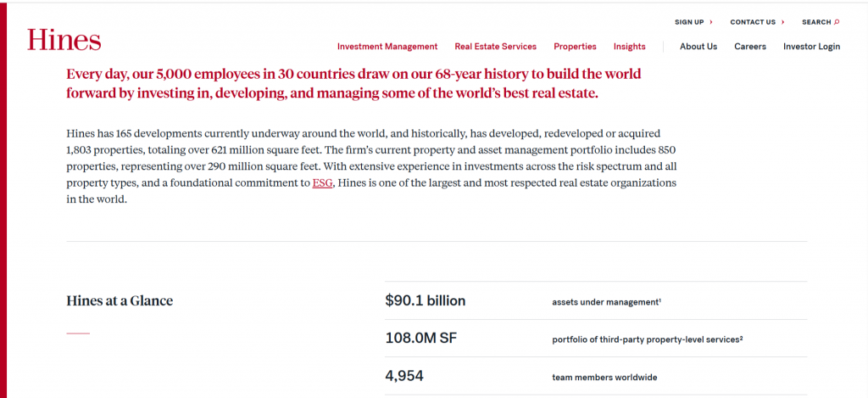Click the assets under management label

[x=605, y=302]
